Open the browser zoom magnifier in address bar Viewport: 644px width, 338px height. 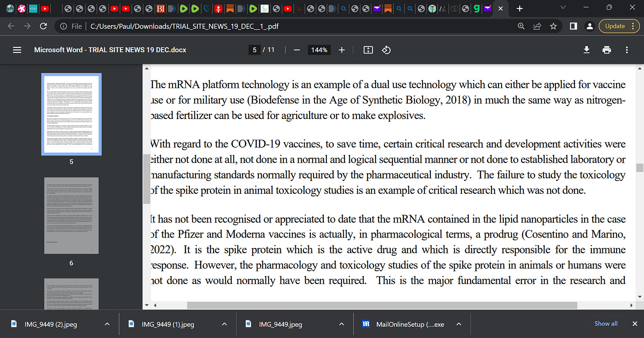521,26
